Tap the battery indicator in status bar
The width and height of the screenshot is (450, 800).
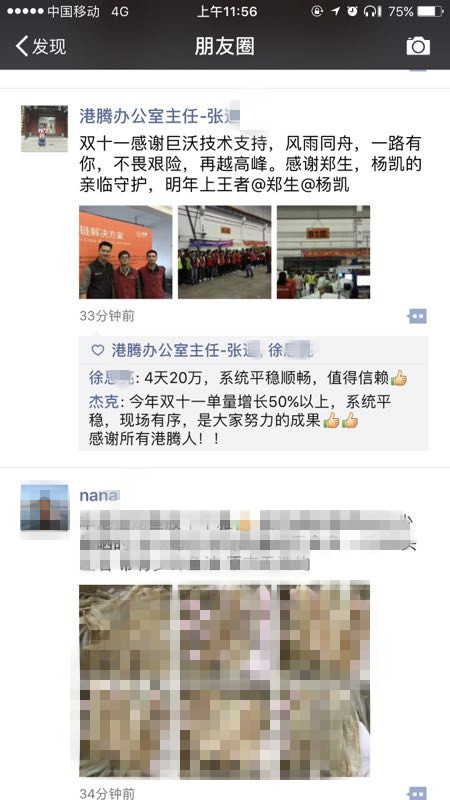430,11
